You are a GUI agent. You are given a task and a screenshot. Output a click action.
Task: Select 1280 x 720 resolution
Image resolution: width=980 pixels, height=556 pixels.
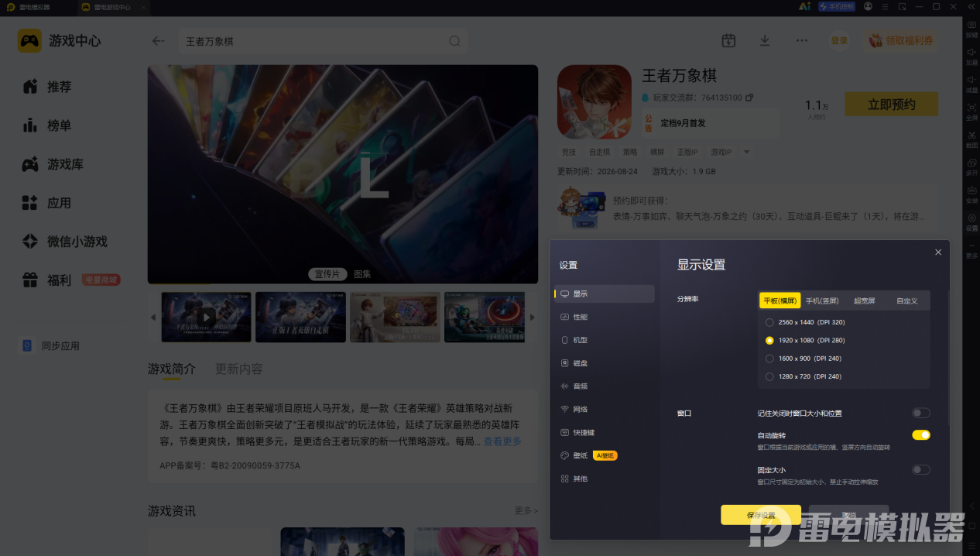coord(769,376)
